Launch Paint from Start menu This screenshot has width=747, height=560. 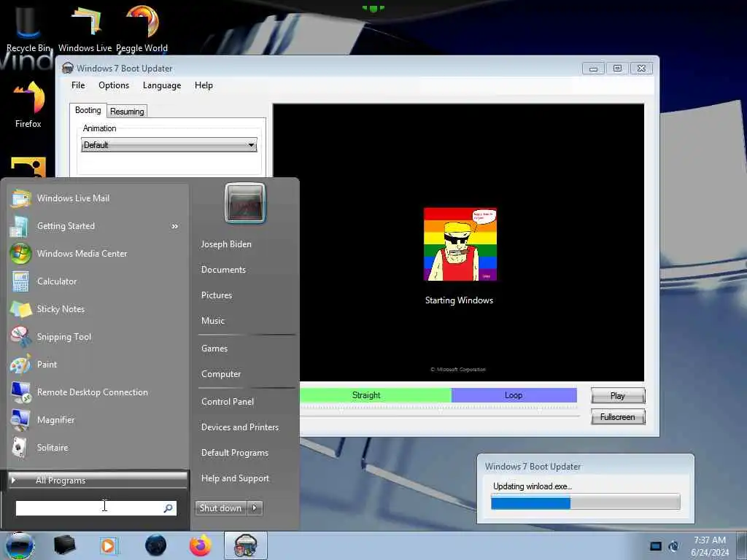point(98,365)
